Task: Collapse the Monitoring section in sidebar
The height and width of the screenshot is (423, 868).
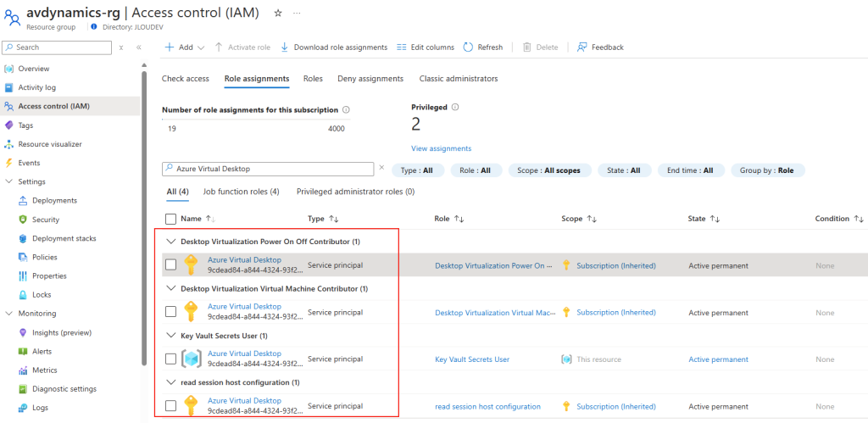Action: [x=8, y=314]
